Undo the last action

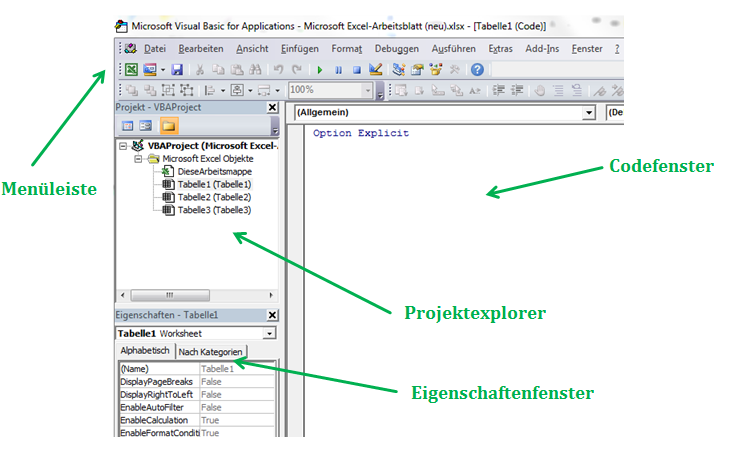point(279,70)
